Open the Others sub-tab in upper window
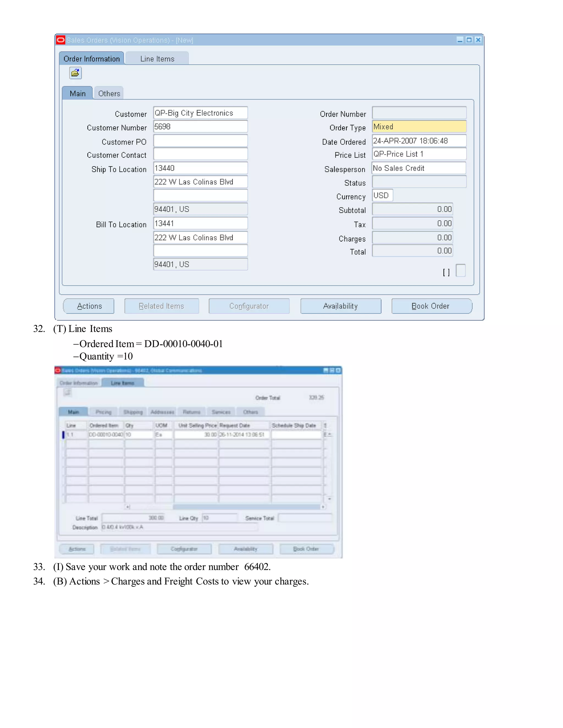The image size is (563, 728). tap(109, 93)
